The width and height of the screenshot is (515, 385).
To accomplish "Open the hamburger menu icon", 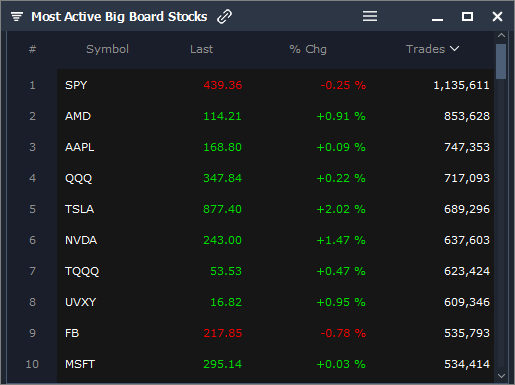I will point(370,16).
